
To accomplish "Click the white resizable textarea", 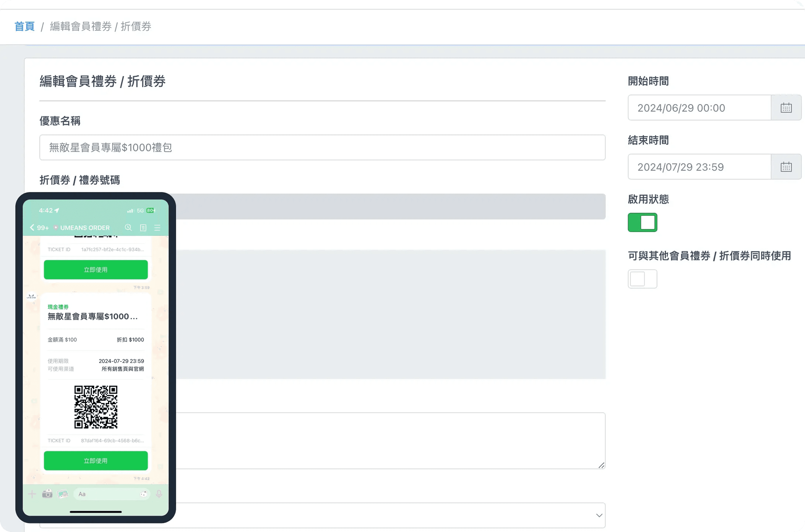I will click(x=390, y=441).
